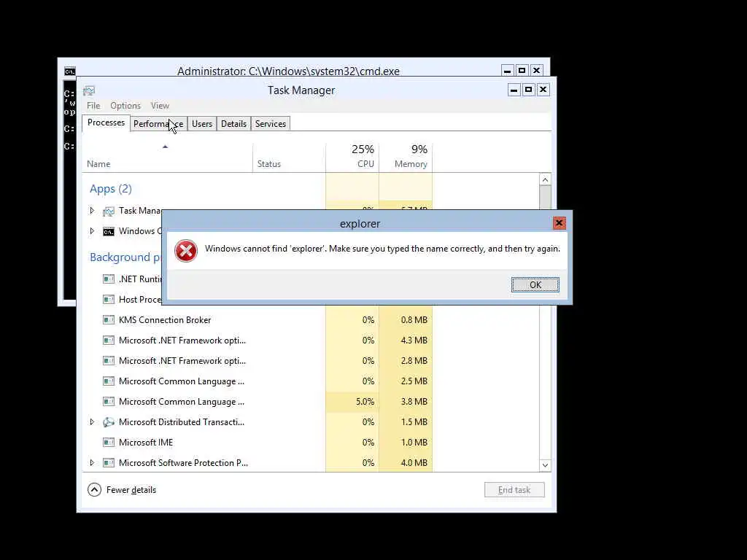Expand Microsoft Distributed Transaction row
The image size is (747, 560).
pos(92,422)
